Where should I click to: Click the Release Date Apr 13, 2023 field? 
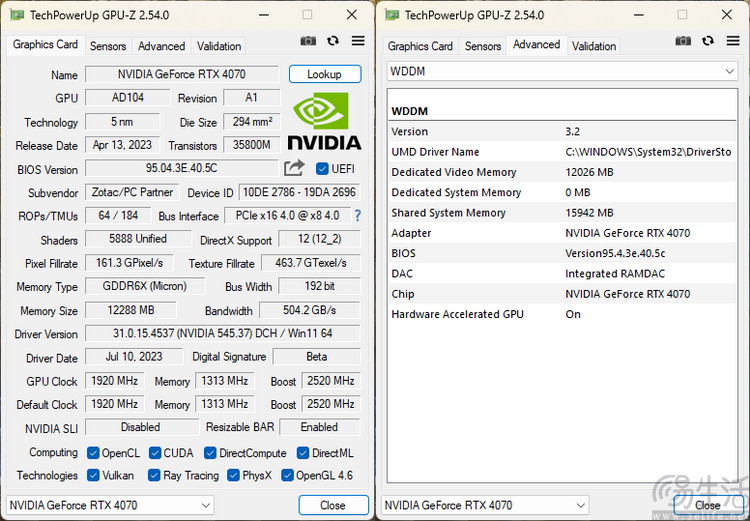point(122,145)
